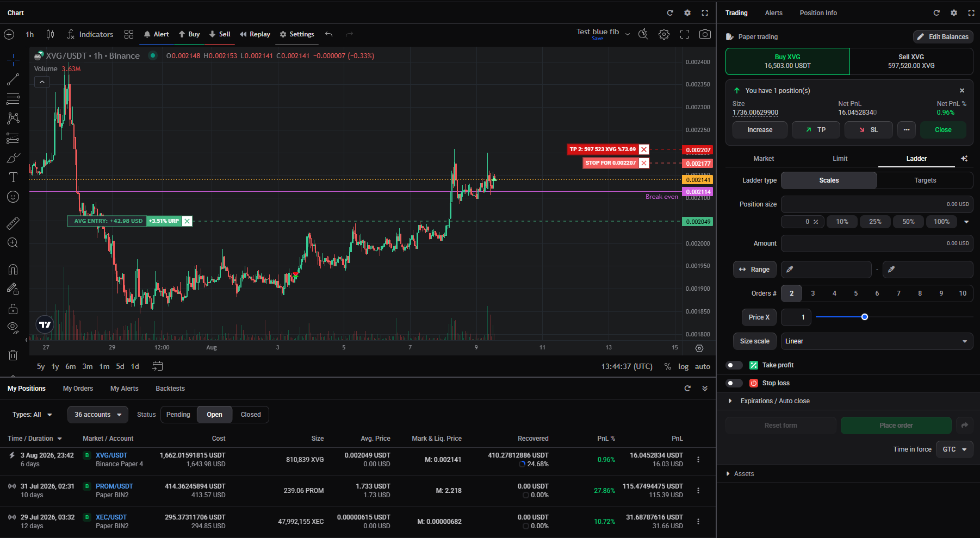Open the XVG/USDT position link

pos(111,455)
